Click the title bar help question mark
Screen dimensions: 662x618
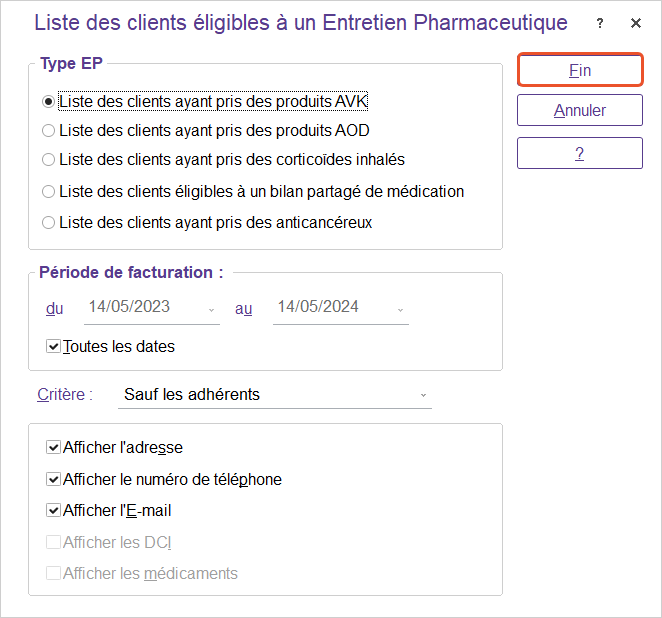pyautogui.click(x=600, y=24)
